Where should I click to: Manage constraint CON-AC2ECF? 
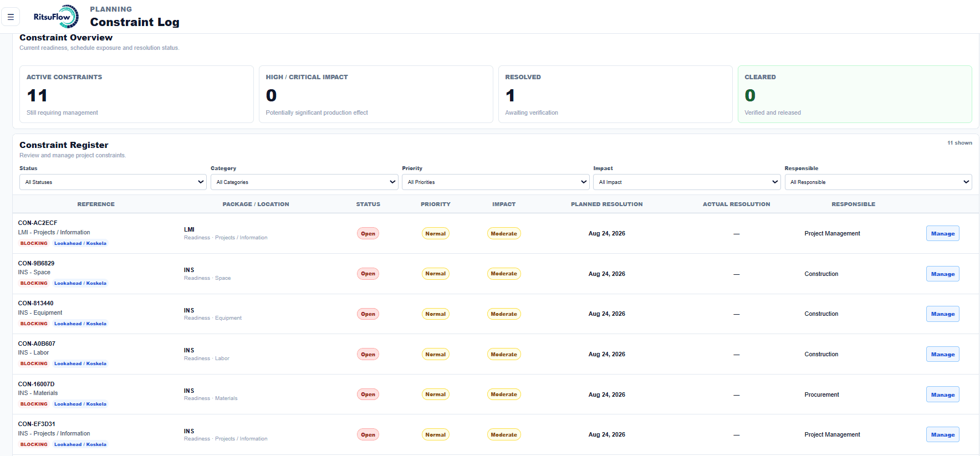pyautogui.click(x=942, y=233)
